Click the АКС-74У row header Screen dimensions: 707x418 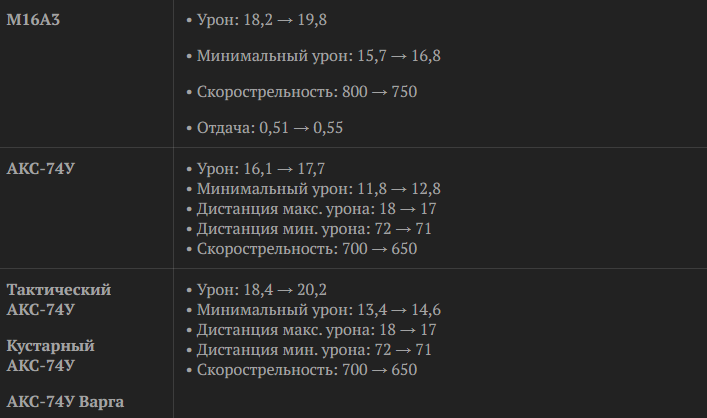40,169
